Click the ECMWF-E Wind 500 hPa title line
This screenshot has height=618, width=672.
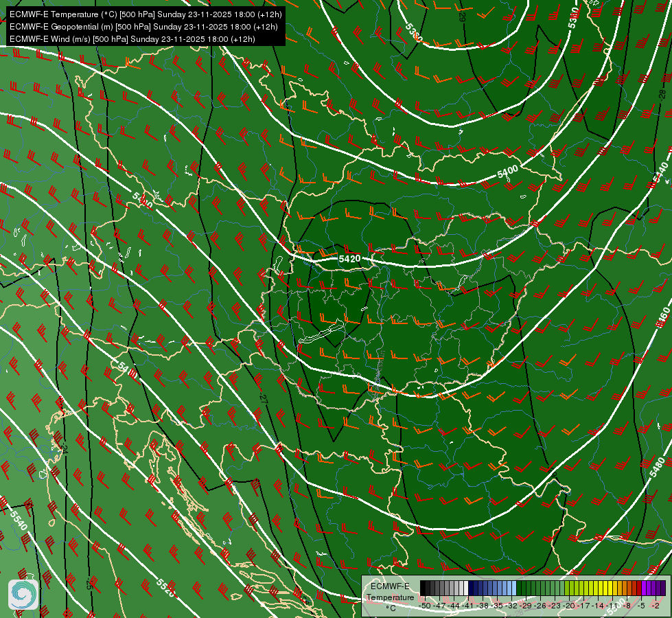coord(132,39)
